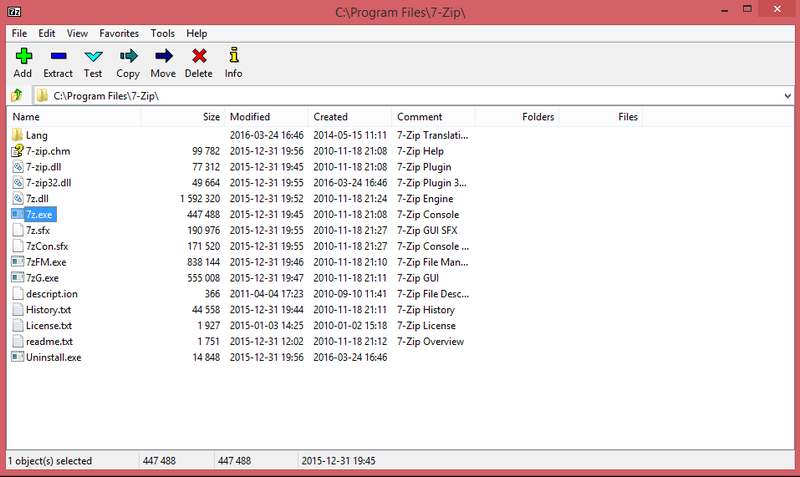Click created date 2010-09-10 11:41
The image size is (800, 477).
point(350,294)
